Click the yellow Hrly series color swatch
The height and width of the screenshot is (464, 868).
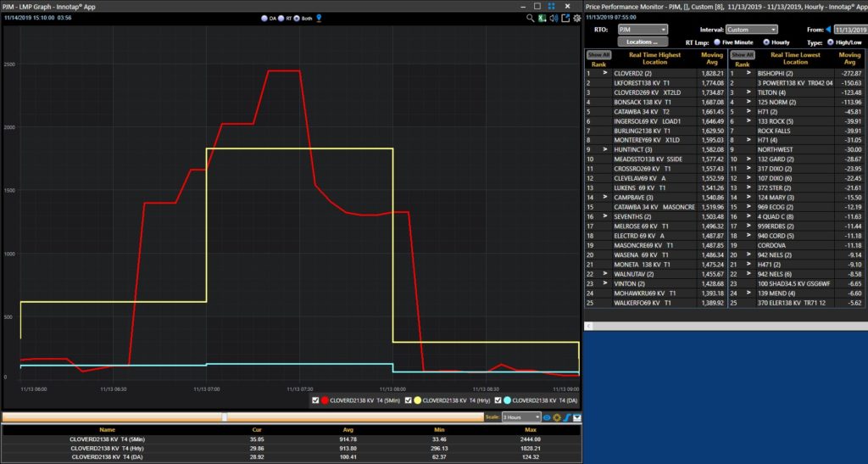[417, 400]
